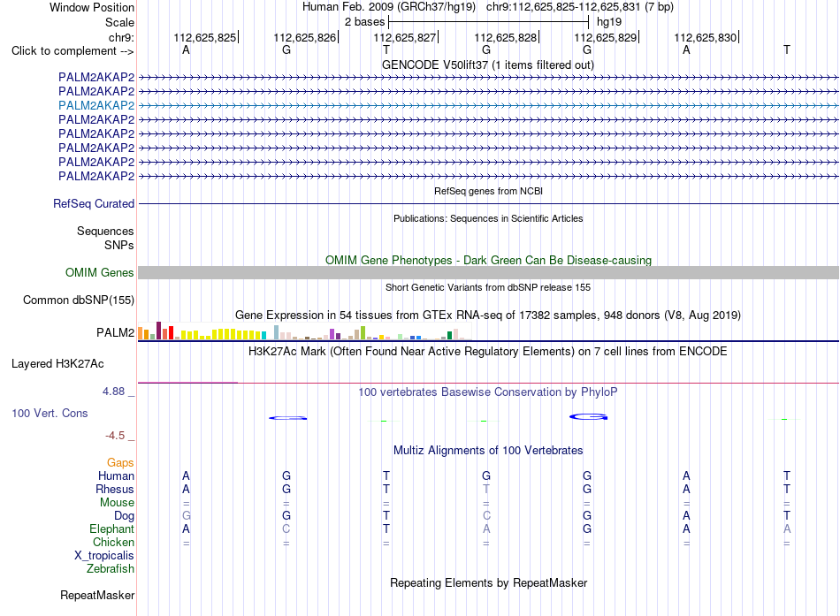840x616 pixels.
Task: Open 'Repeating Elements by RepeatMasker' track title
Action: [x=488, y=582]
